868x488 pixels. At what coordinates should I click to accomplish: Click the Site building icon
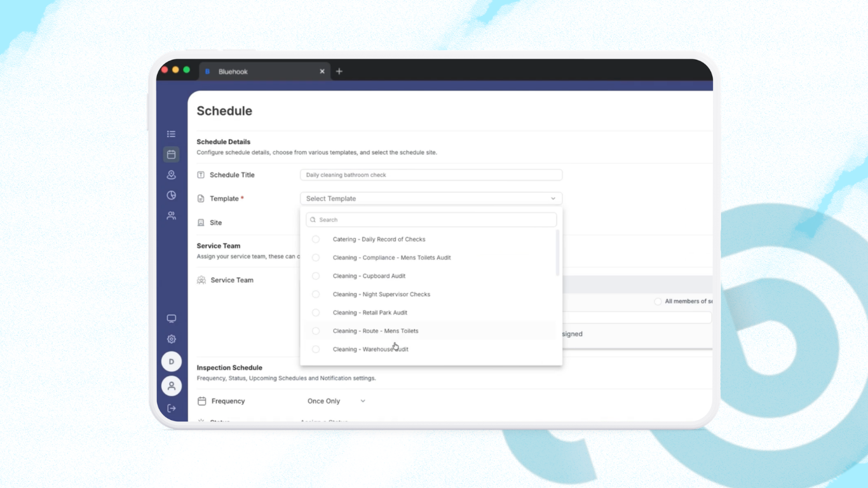201,222
